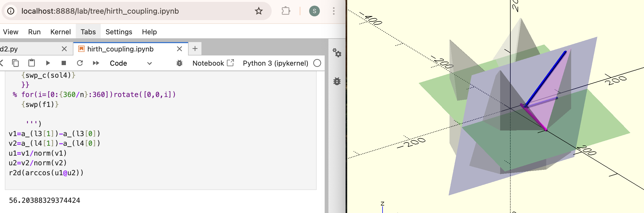The width and height of the screenshot is (644, 213).
Task: Enable the debugger bug icon in toolbar
Action: point(179,63)
